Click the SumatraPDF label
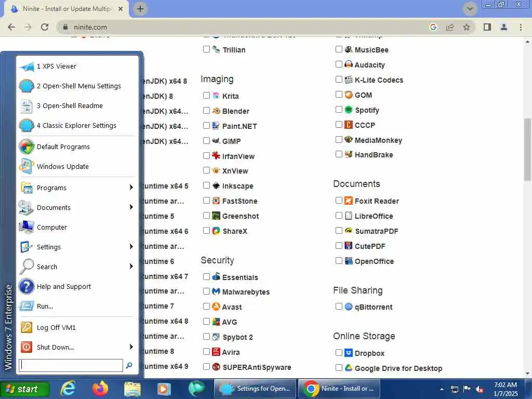The image size is (532, 399). click(x=376, y=231)
